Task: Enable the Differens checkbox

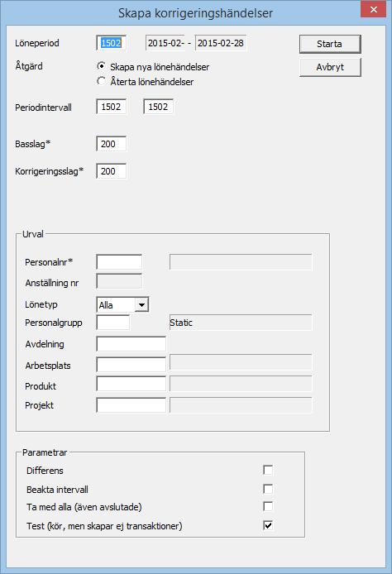Action: coord(268,470)
